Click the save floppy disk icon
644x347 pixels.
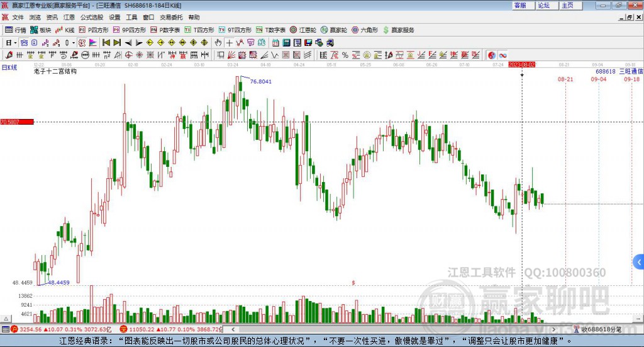coord(308,43)
